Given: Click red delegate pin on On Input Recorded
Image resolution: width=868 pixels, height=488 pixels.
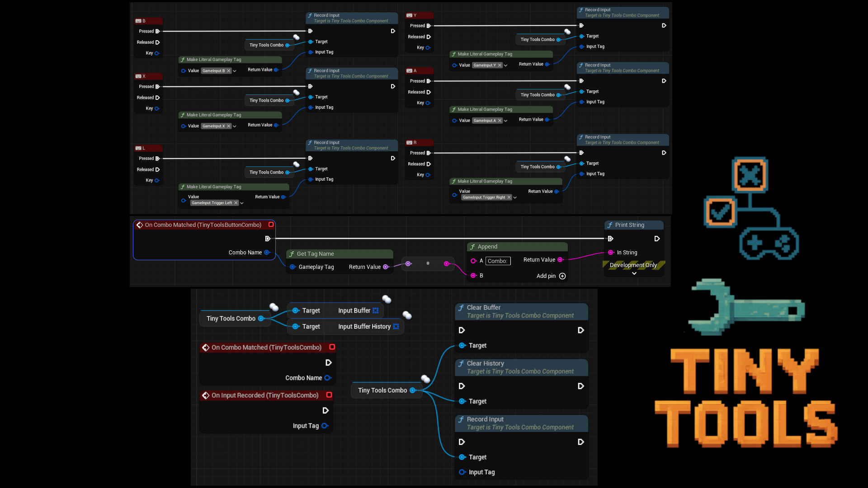Looking at the screenshot, I should click(329, 395).
